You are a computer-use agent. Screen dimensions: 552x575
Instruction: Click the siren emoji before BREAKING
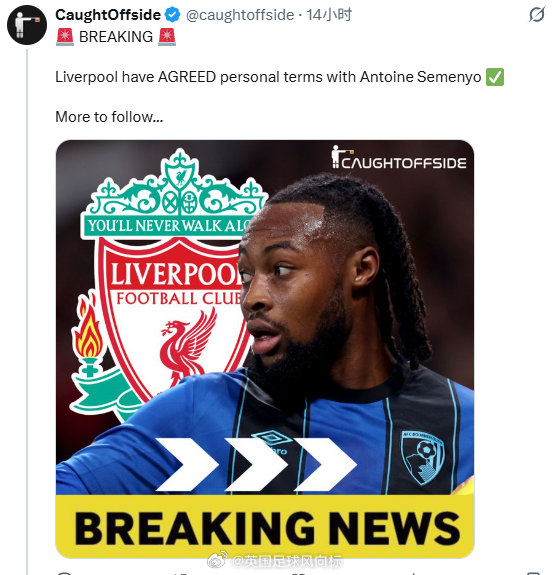[x=65, y=37]
